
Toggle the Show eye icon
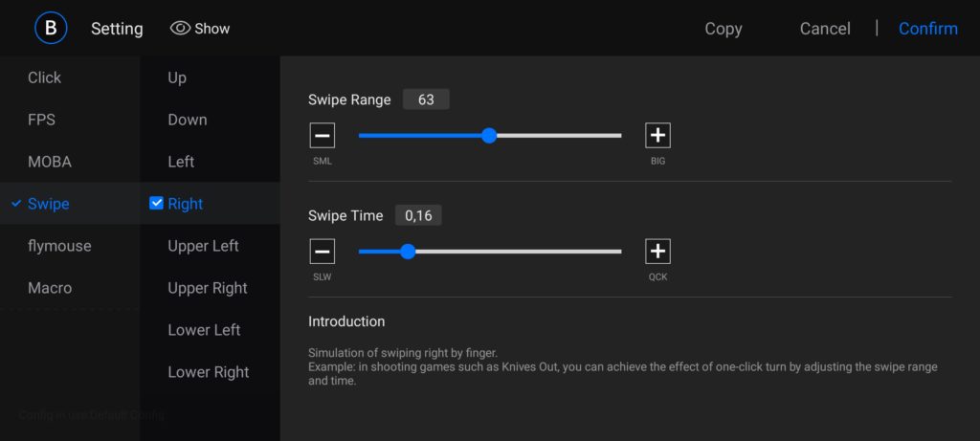(x=180, y=29)
